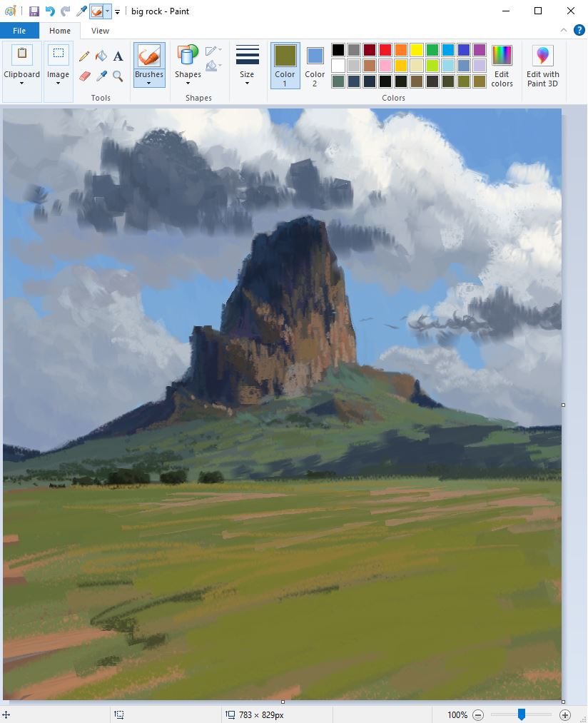Pick the black color swatch
Screen dimensions: 588x723
[x=338, y=49]
